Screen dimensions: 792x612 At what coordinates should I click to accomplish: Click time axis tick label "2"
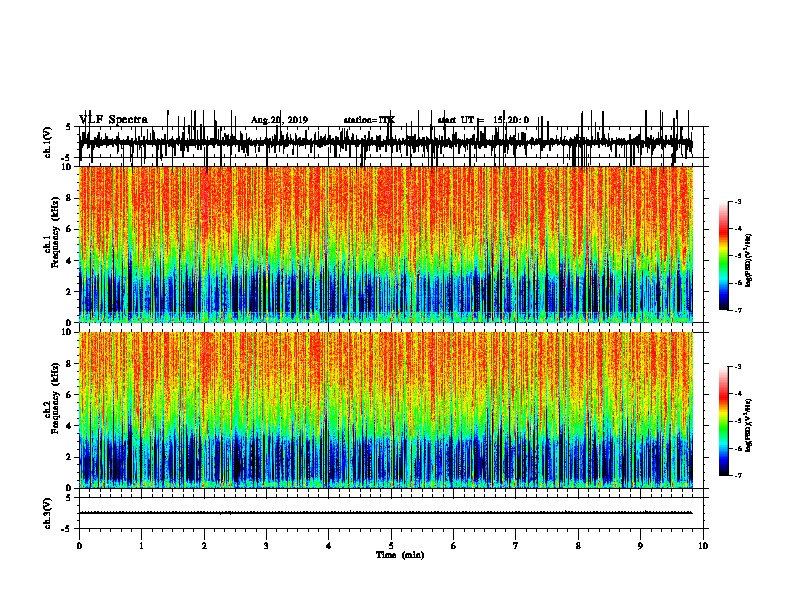tap(204, 546)
